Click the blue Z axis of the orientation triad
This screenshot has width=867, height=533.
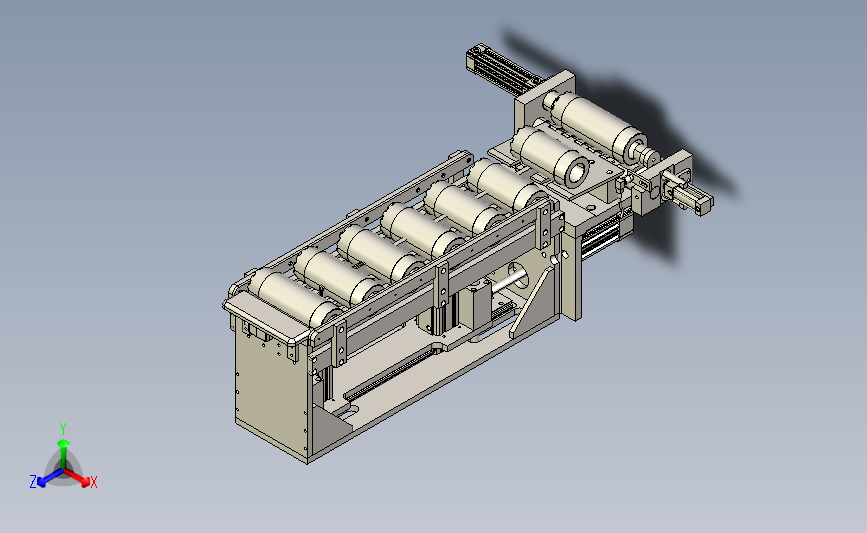click(x=50, y=477)
